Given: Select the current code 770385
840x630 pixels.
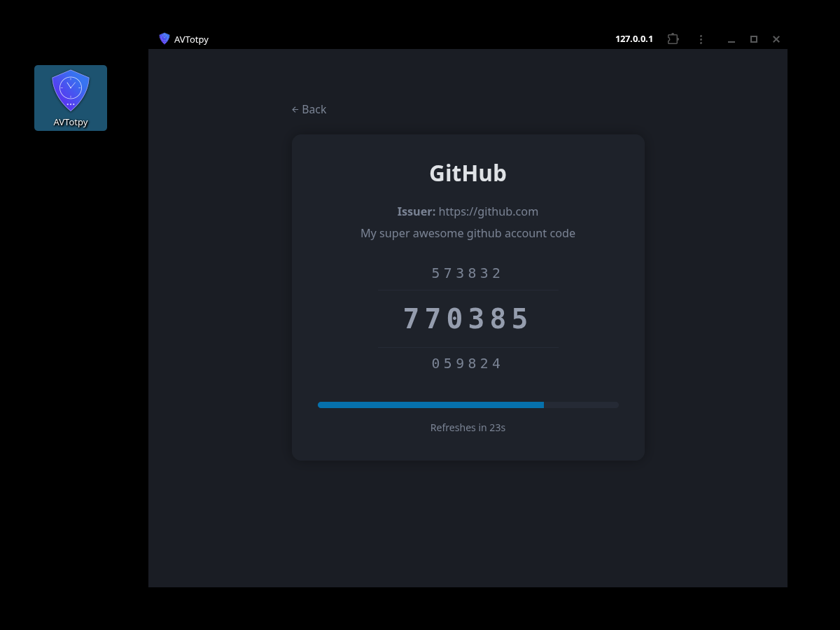Looking at the screenshot, I should click(468, 319).
